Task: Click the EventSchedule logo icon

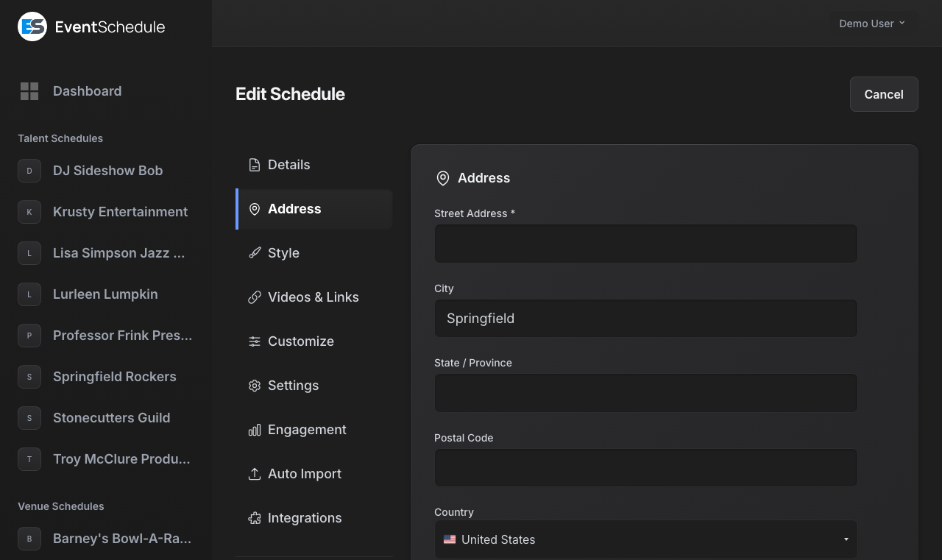Action: tap(31, 26)
